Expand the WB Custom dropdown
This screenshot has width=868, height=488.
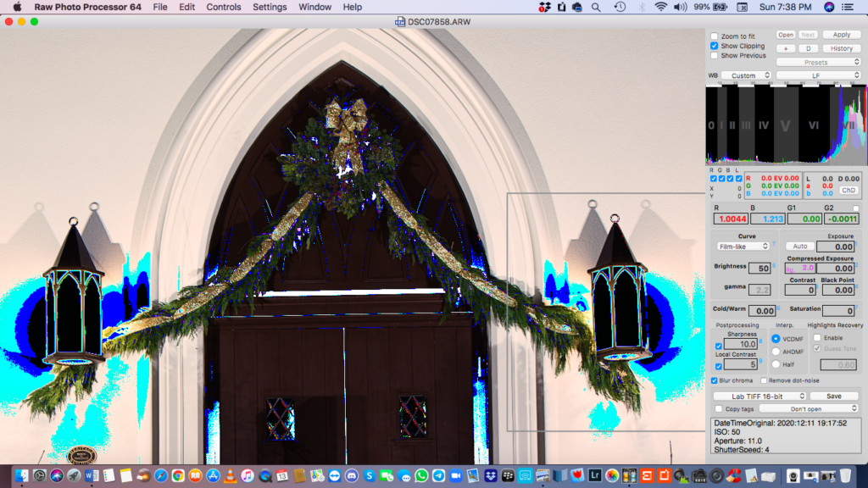(x=746, y=75)
